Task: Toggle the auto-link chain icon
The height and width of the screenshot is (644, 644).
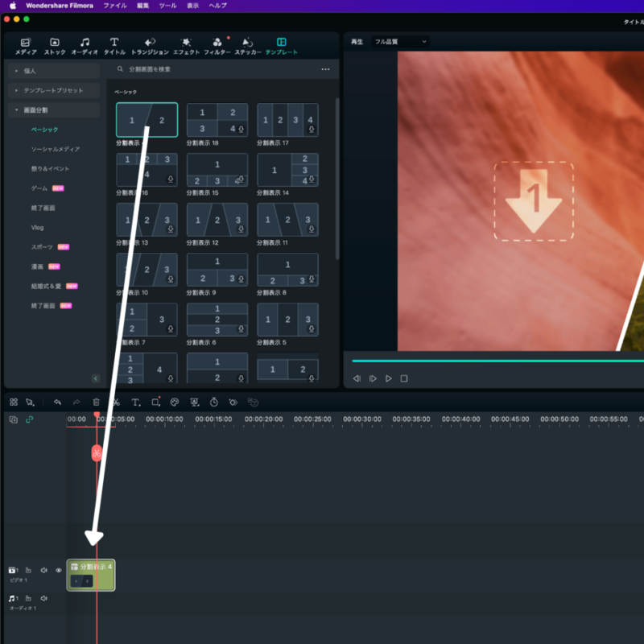Action: (29, 419)
